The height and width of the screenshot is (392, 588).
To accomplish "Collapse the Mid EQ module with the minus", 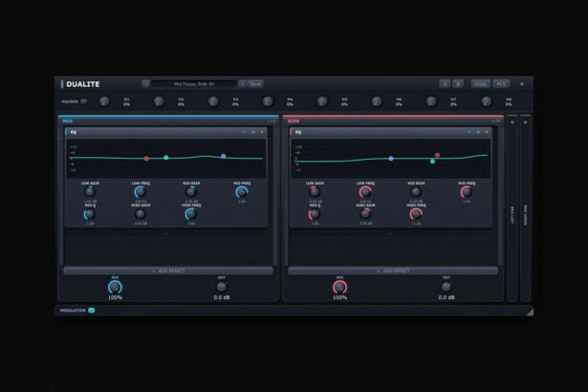I will (244, 132).
